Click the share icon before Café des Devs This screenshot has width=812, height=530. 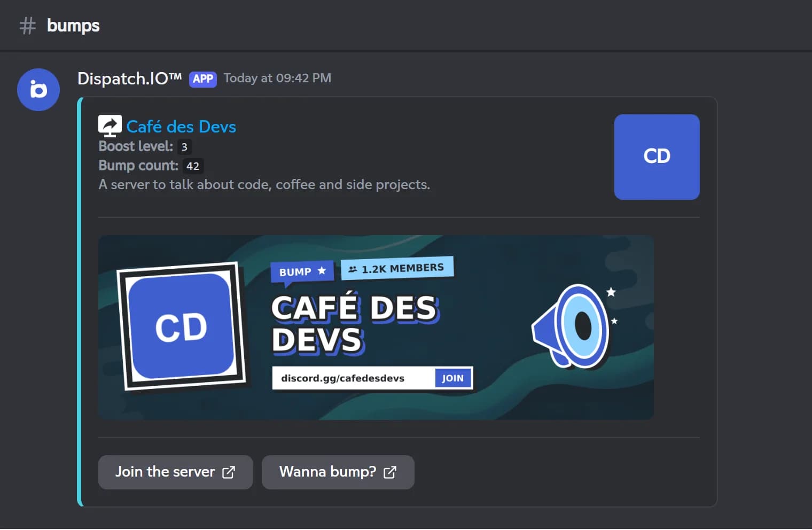pyautogui.click(x=110, y=126)
